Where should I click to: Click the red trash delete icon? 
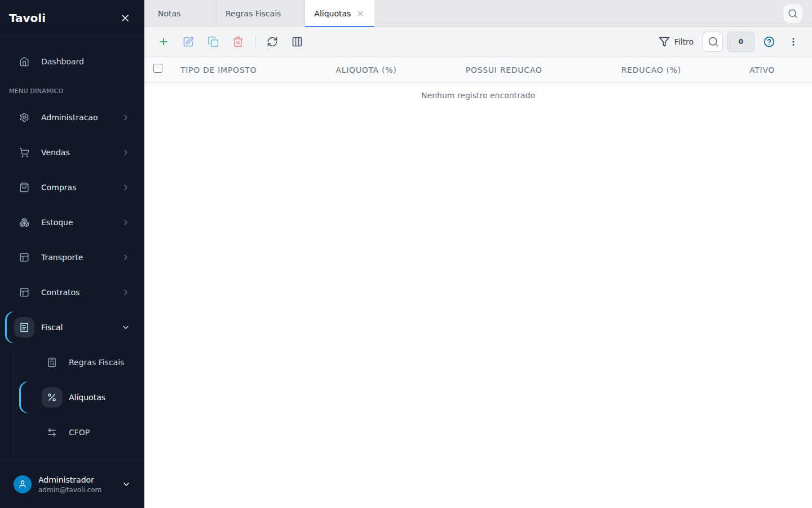pyautogui.click(x=238, y=42)
